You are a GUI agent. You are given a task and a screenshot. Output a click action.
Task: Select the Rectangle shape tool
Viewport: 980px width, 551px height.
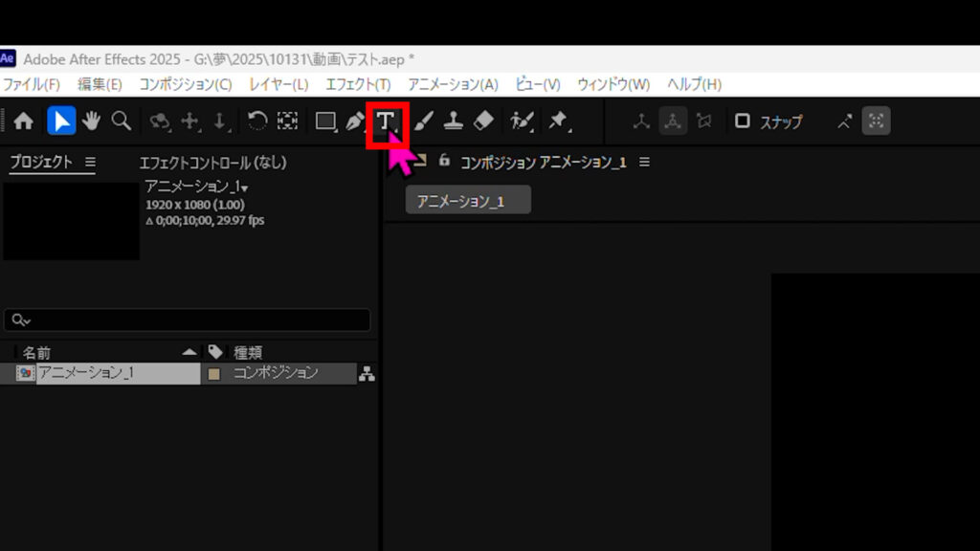click(325, 121)
